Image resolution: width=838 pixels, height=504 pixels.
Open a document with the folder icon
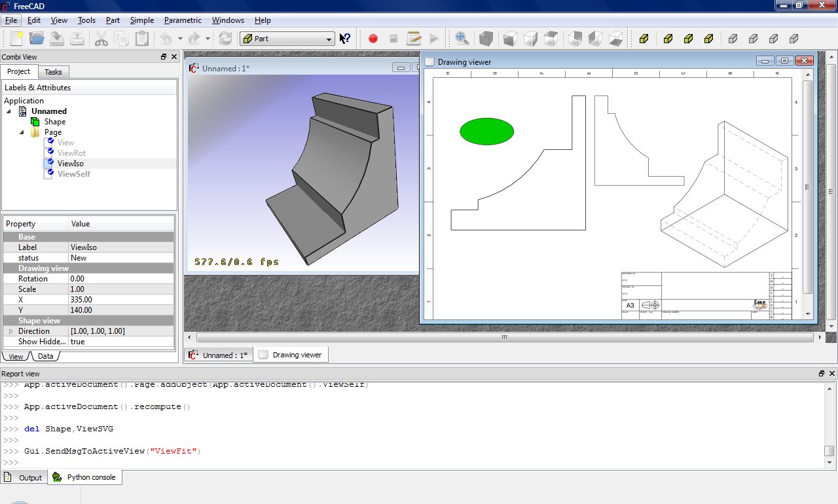36,38
